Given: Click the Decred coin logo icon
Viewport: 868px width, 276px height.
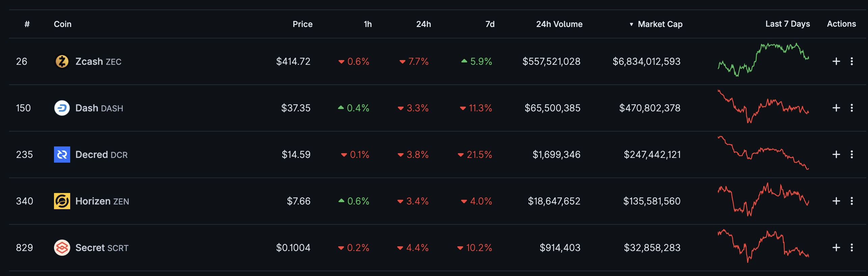Looking at the screenshot, I should click(62, 155).
